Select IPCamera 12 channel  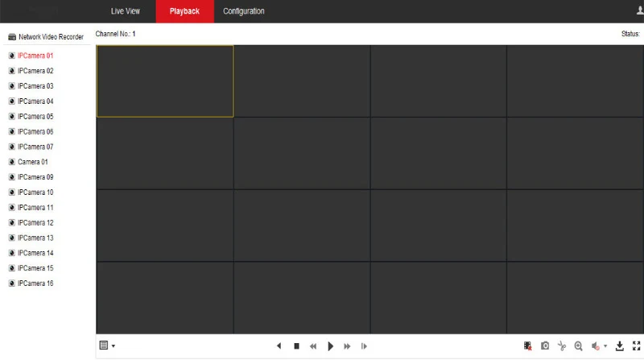coord(35,223)
